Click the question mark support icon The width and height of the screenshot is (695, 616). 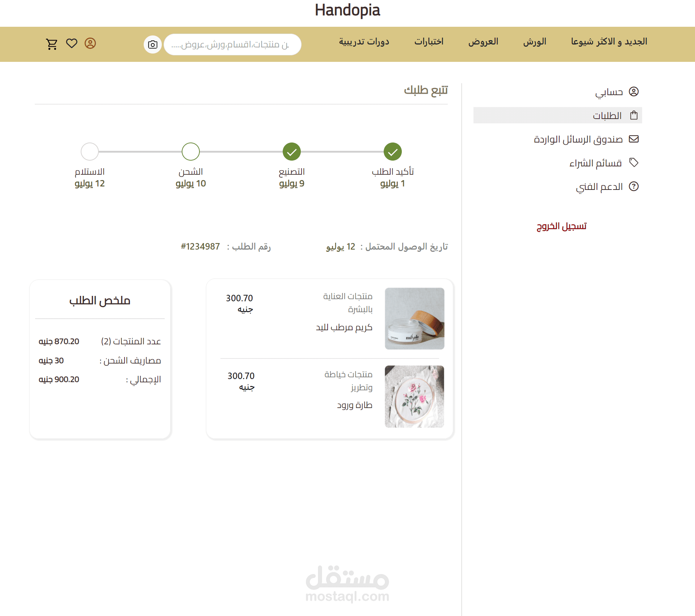[634, 186]
